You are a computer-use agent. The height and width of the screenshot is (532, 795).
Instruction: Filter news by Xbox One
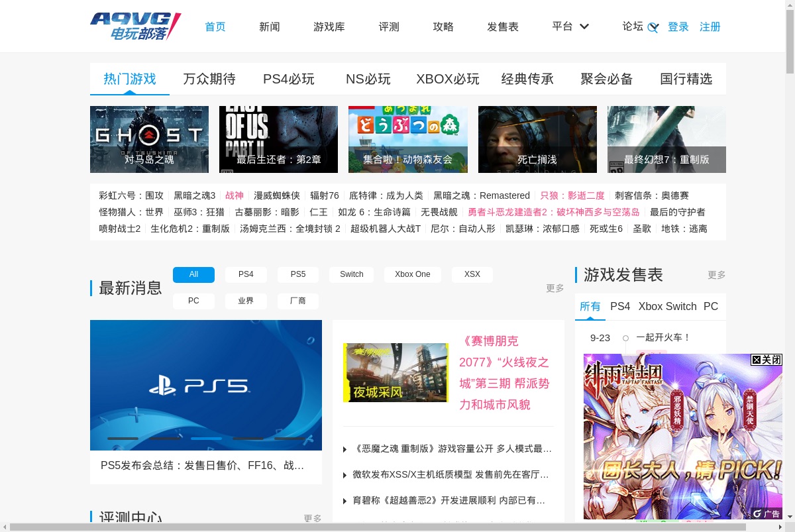413,274
